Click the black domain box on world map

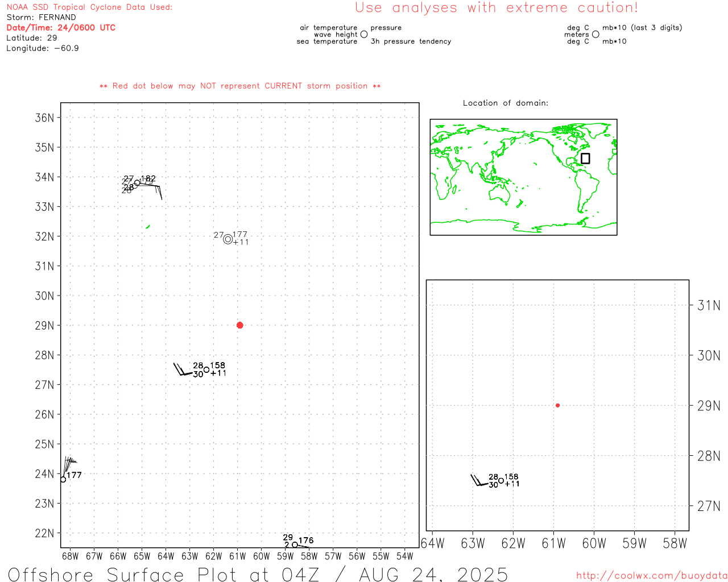pos(585,158)
